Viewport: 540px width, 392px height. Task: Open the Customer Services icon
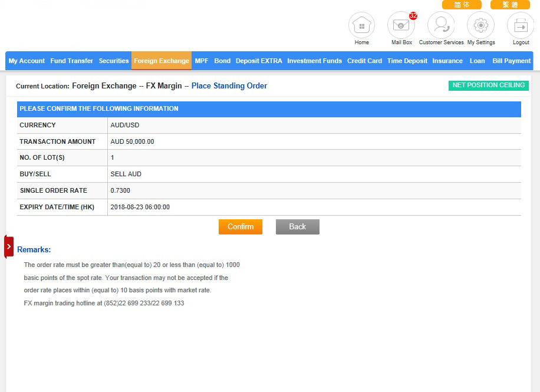pyautogui.click(x=441, y=26)
